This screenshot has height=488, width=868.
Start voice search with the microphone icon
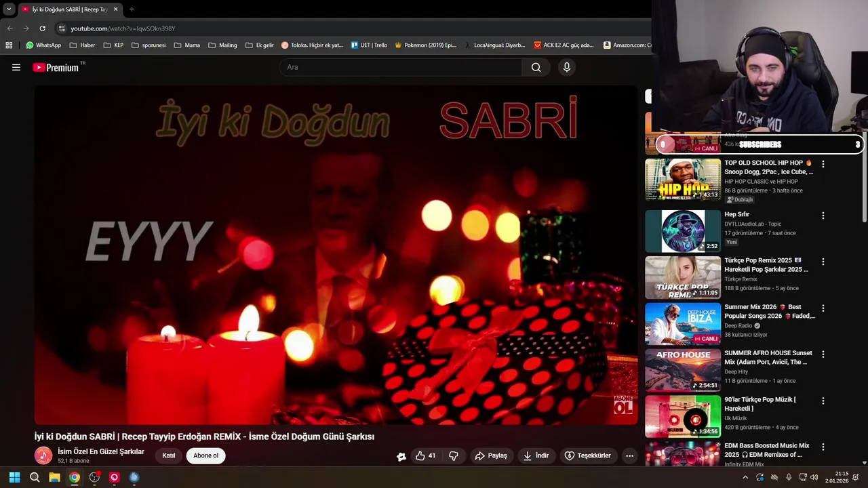pyautogui.click(x=567, y=67)
